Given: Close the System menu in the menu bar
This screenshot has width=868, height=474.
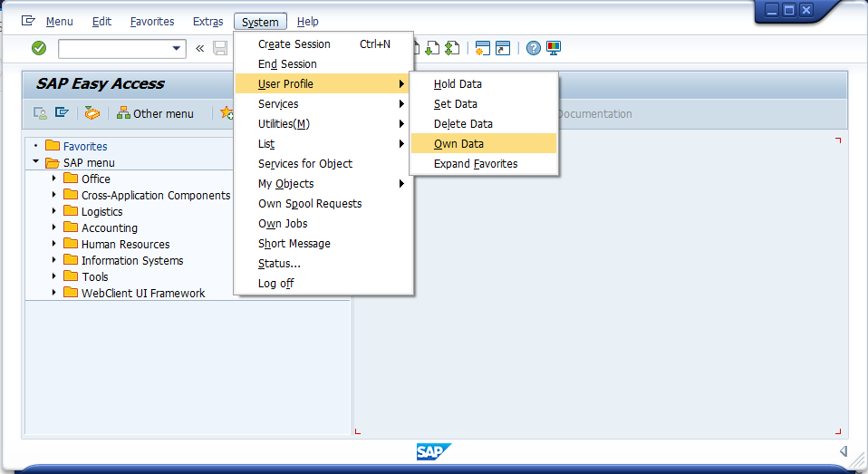Looking at the screenshot, I should pos(260,22).
